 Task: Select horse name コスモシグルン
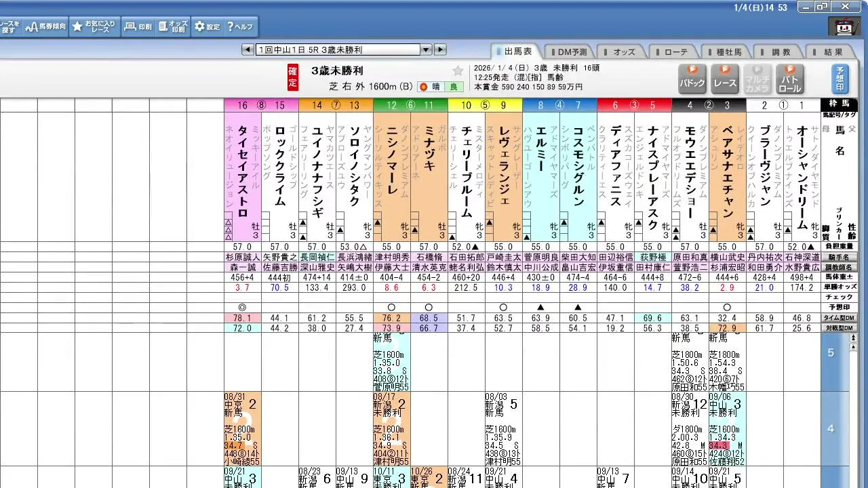[578, 165]
